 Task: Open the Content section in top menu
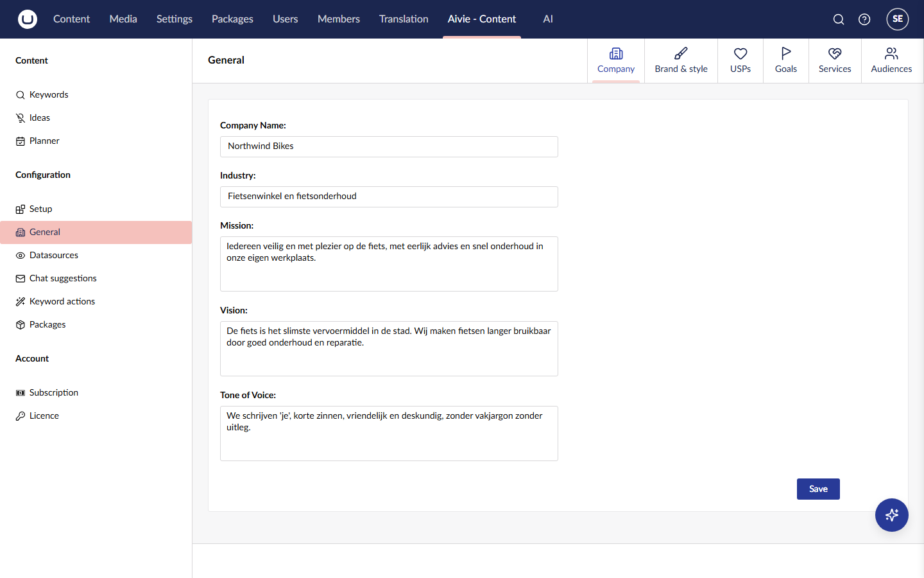click(71, 19)
